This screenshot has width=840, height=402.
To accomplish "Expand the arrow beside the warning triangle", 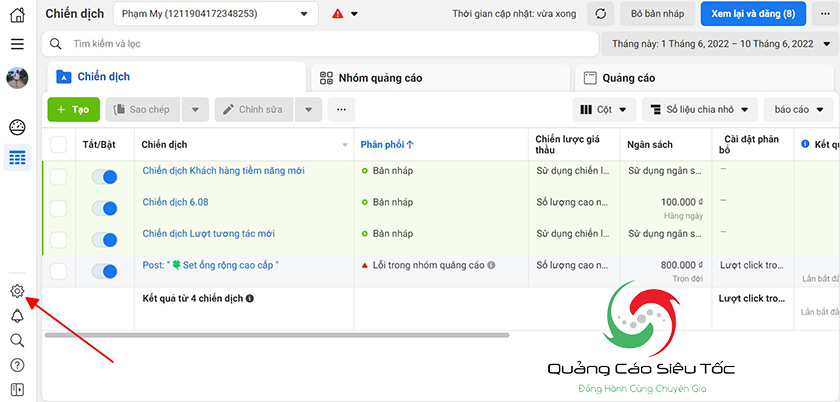I will coord(354,14).
